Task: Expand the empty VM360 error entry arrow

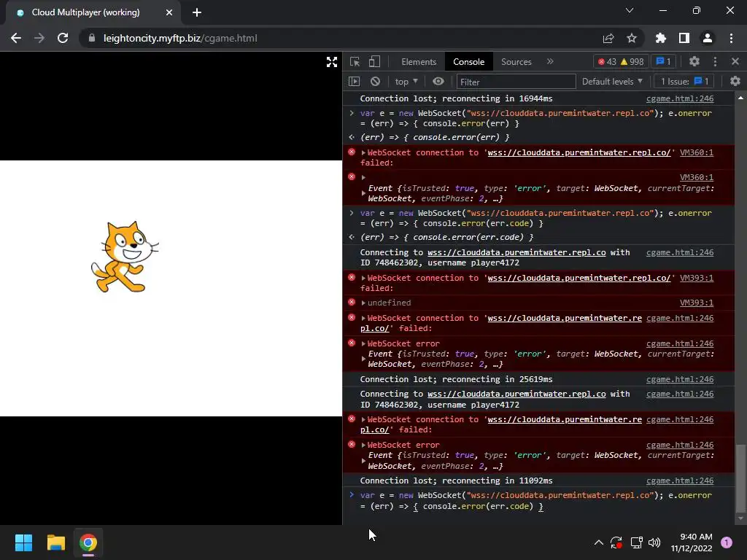Action: (x=363, y=178)
